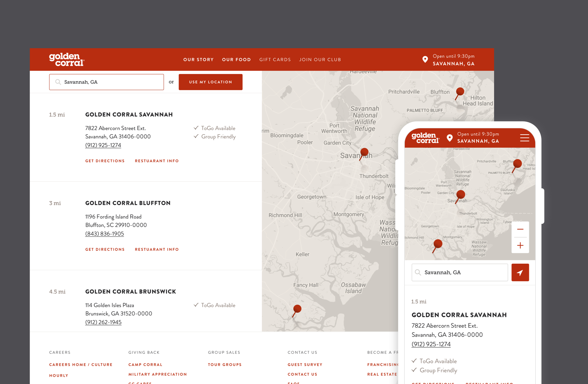The height and width of the screenshot is (384, 588).
Task: Click the Savannah pin on the mobile map
Action: 460,197
